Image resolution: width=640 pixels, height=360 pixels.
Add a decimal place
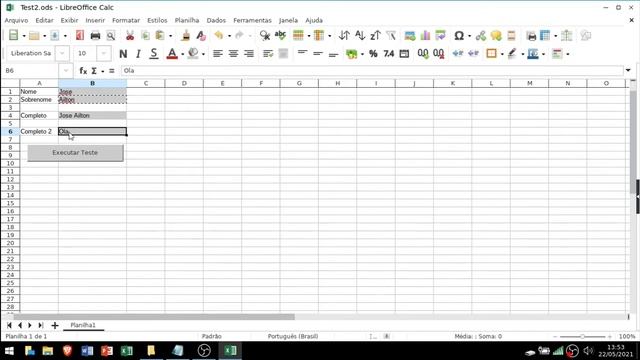tap(423, 53)
